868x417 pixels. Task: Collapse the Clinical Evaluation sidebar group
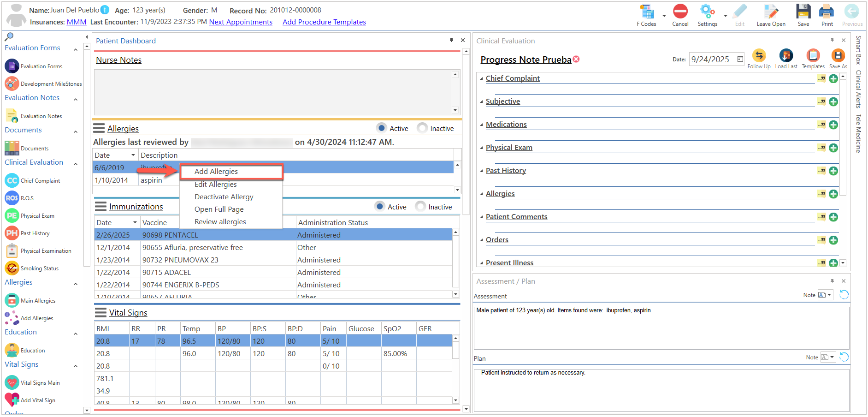pyautogui.click(x=76, y=164)
